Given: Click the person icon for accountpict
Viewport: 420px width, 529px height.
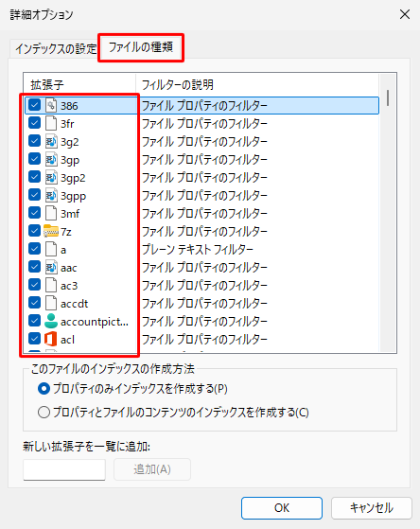Looking at the screenshot, I should click(x=51, y=321).
